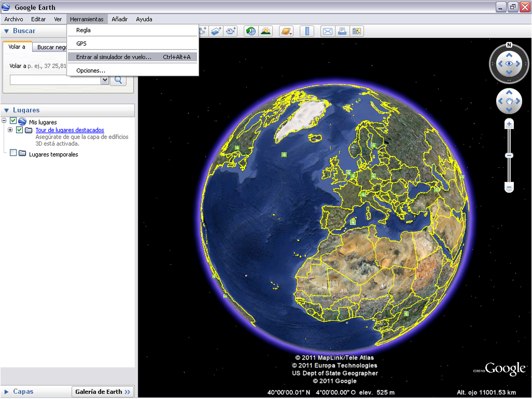Screen dimensions: 532x399
Task: Click the zoom slider handle
Action: [509, 155]
